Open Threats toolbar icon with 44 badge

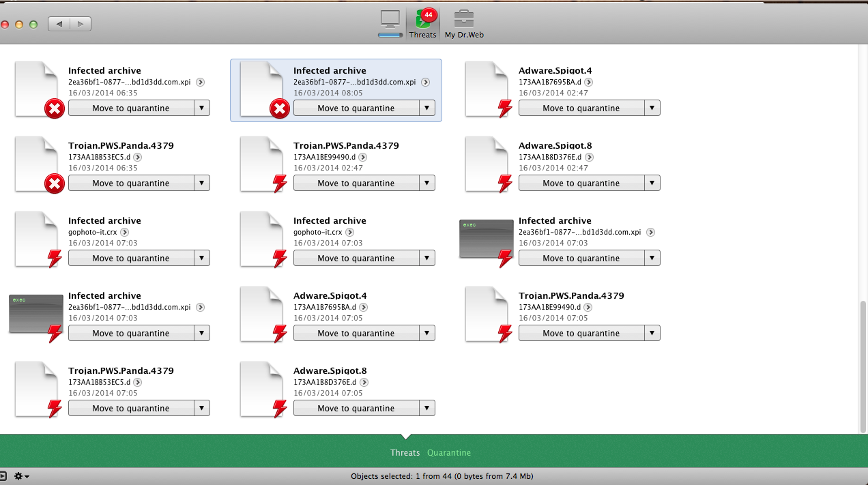click(x=422, y=24)
